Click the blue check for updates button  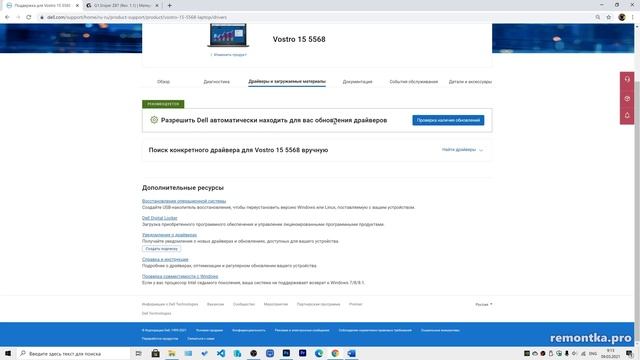[448, 120]
